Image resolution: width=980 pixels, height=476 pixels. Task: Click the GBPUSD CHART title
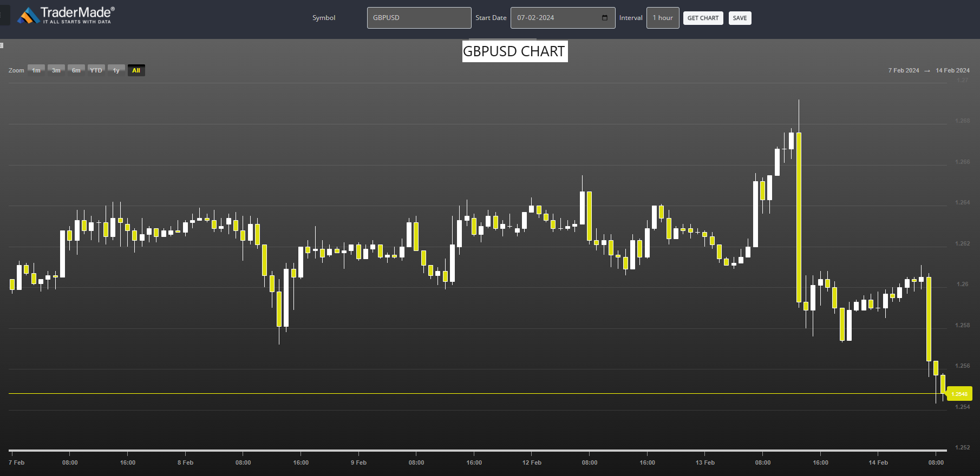(514, 51)
